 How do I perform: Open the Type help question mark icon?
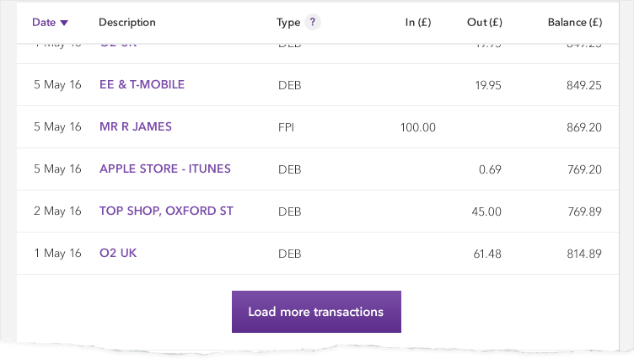pos(312,22)
